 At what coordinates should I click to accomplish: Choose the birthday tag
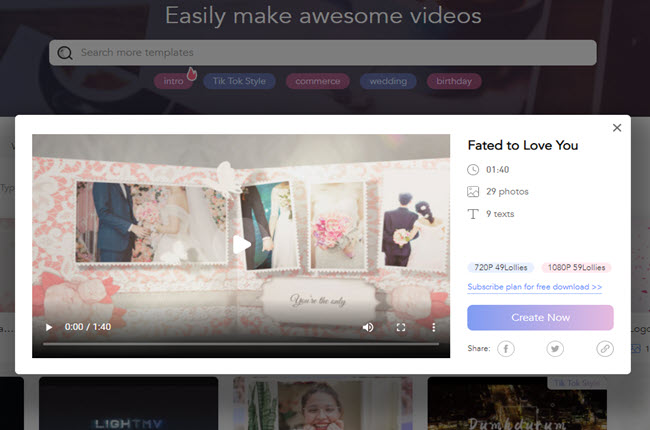[x=454, y=81]
